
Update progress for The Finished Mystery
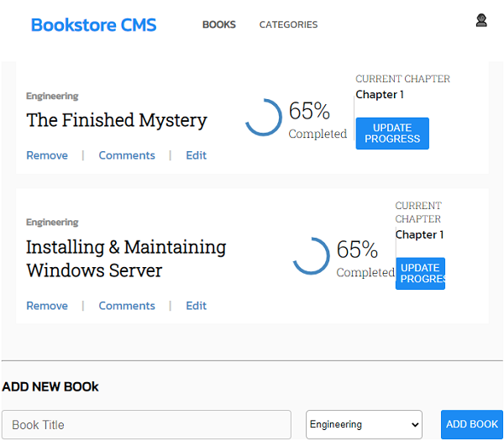click(x=392, y=134)
